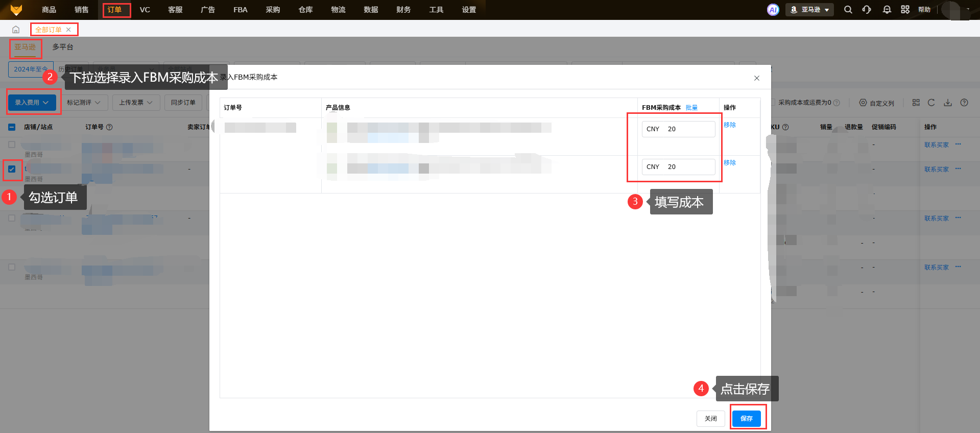Open the 亚马逊 platform switcher dropdown
Viewport: 980px width, 433px height.
[809, 10]
